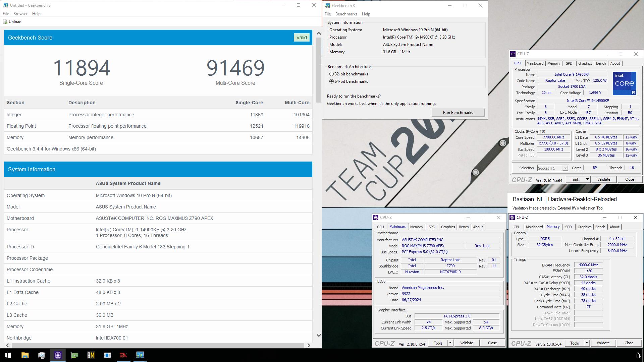Viewport: 644px width, 362px height.
Task: Click Geekbench results window title icon
Action: pyautogui.click(x=5, y=5)
